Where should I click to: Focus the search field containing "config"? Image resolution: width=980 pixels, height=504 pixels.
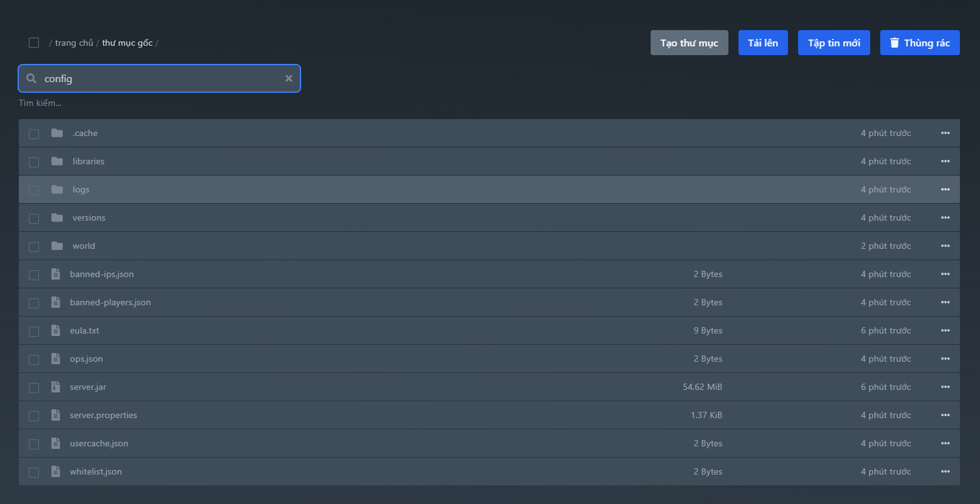[160, 78]
